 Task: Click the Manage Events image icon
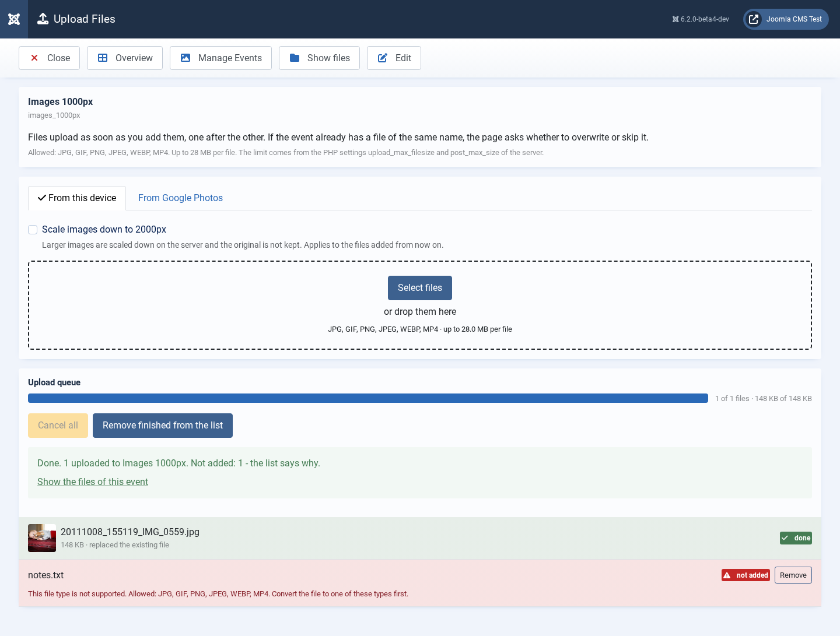[185, 58]
